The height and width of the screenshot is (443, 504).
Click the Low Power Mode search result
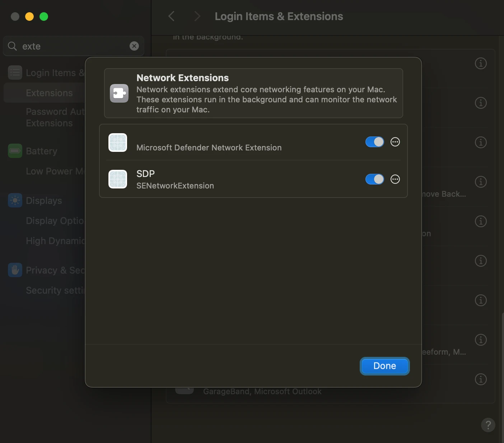tap(54, 171)
